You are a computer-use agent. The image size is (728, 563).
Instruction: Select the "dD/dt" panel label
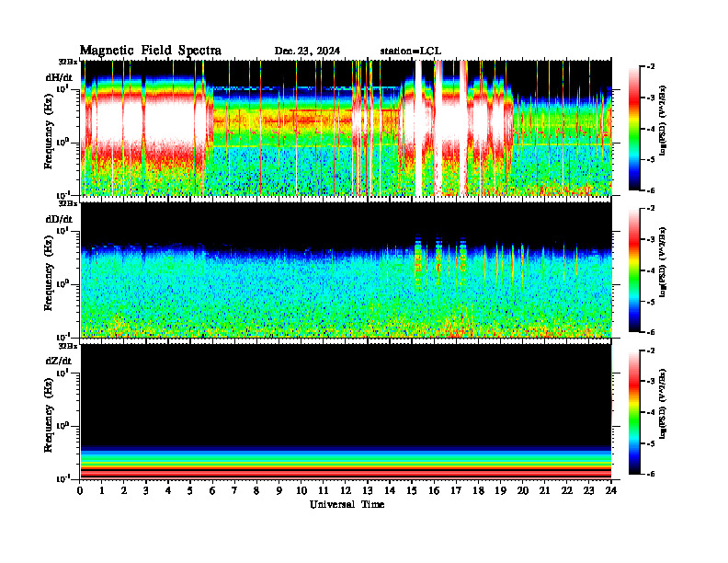pyautogui.click(x=59, y=219)
